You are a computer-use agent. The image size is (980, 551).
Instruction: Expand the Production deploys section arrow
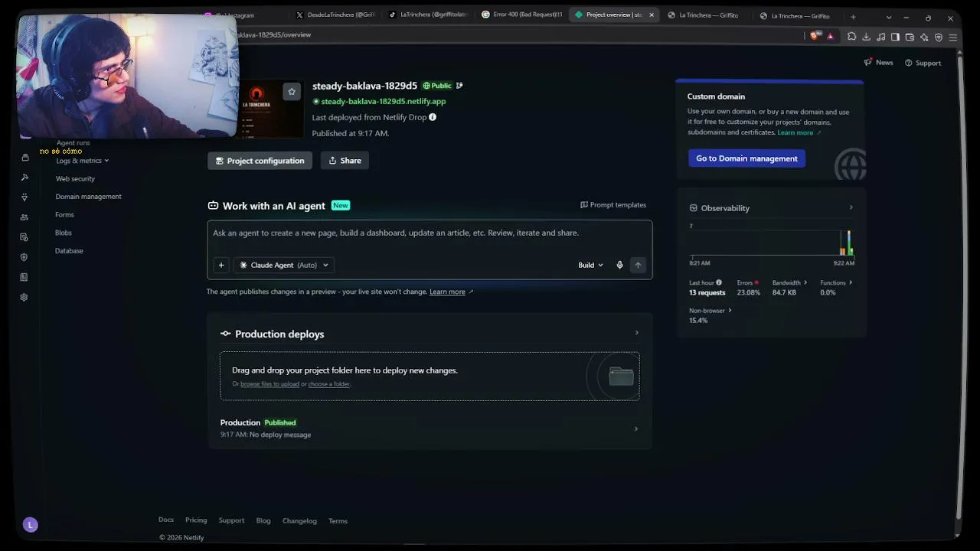tap(636, 333)
